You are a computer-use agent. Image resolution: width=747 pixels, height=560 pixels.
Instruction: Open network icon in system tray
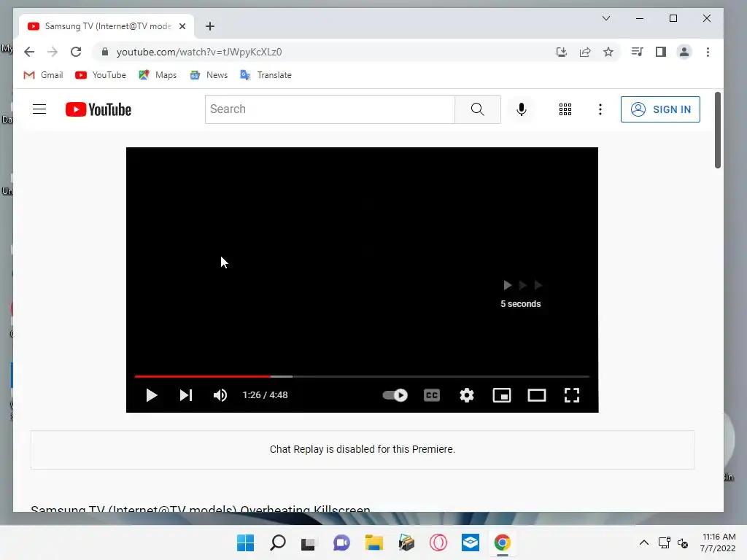pos(664,542)
